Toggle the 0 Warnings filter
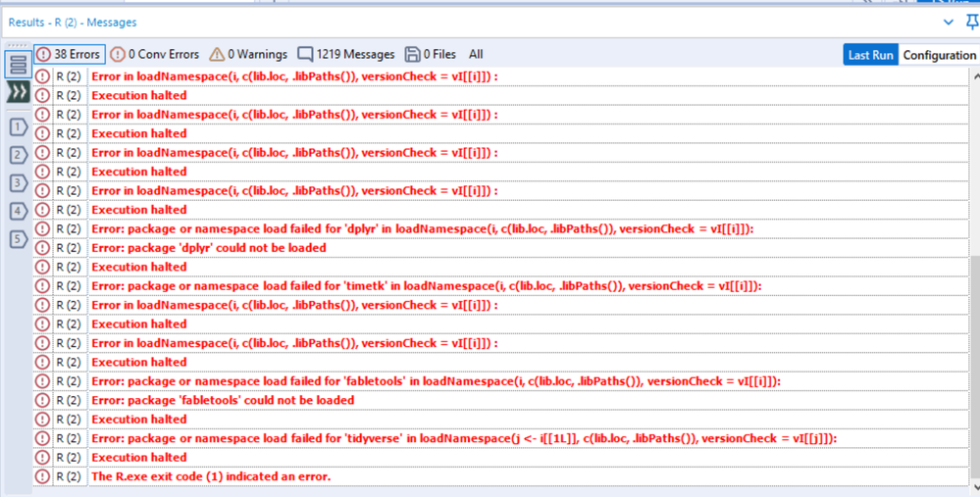 click(x=248, y=54)
